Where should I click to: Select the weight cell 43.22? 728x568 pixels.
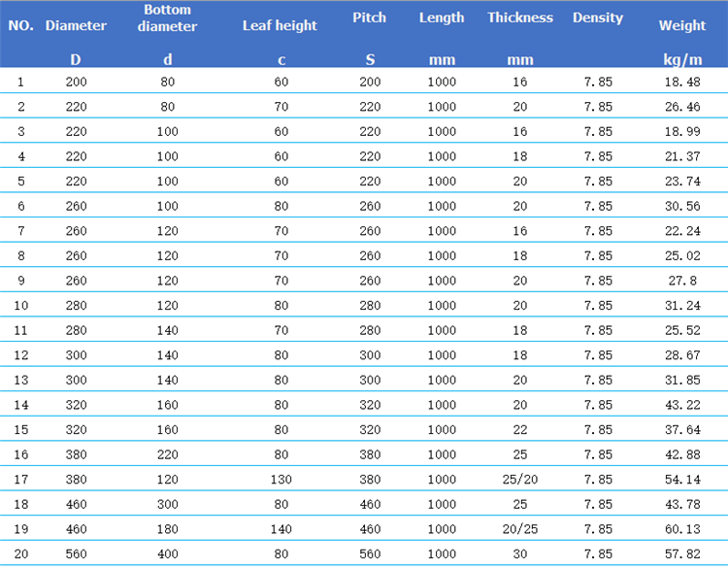click(x=682, y=405)
